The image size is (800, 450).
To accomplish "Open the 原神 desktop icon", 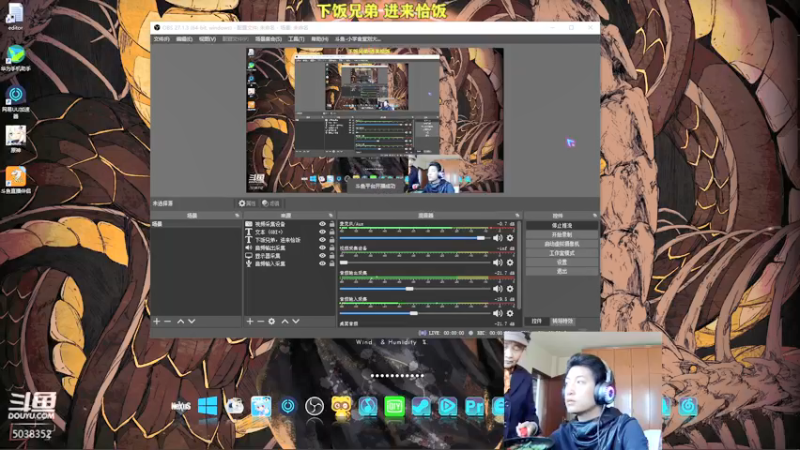I will 16,139.
